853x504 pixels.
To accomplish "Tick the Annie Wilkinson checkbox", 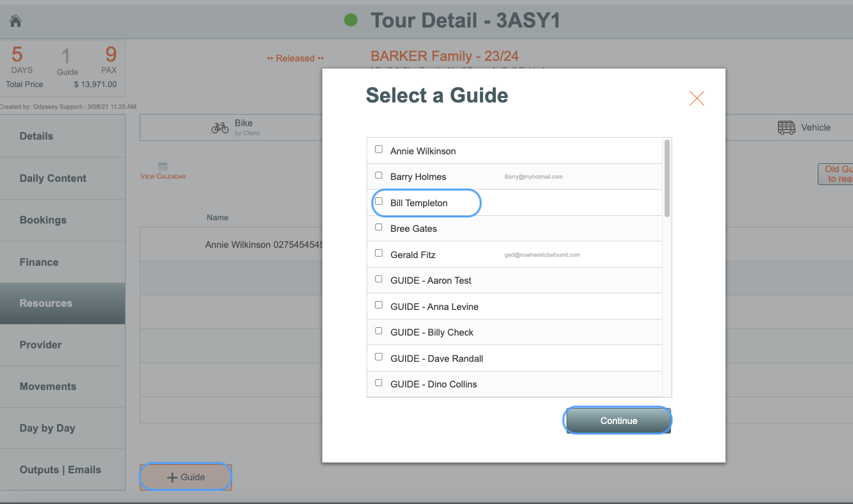I will (379, 149).
